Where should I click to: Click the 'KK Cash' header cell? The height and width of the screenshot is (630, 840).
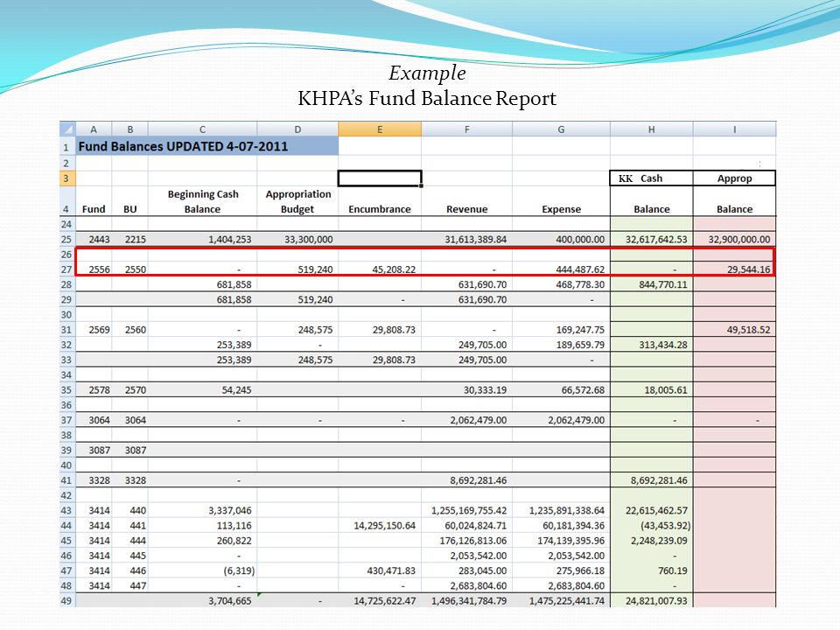[x=651, y=178]
